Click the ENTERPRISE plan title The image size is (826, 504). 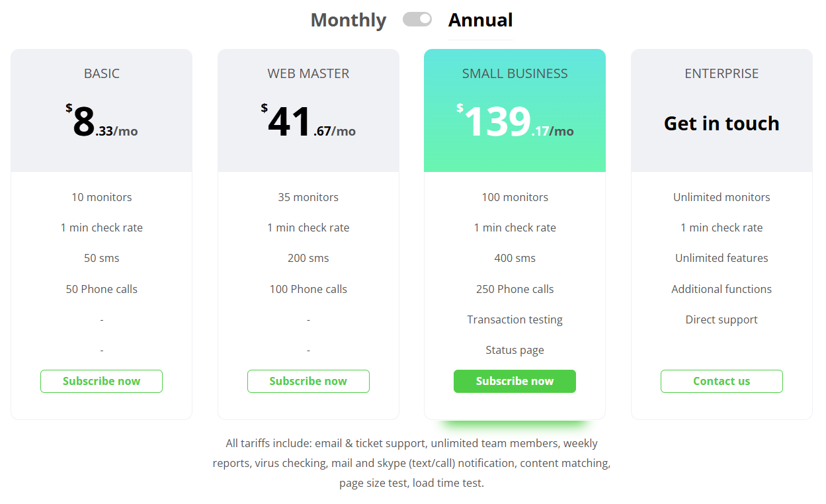tap(722, 73)
